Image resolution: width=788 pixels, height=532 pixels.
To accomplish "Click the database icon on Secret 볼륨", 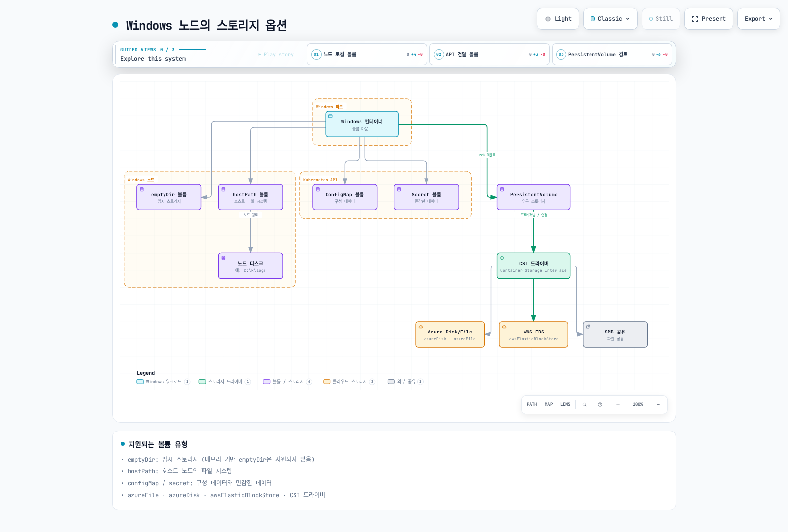I will click(x=399, y=189).
